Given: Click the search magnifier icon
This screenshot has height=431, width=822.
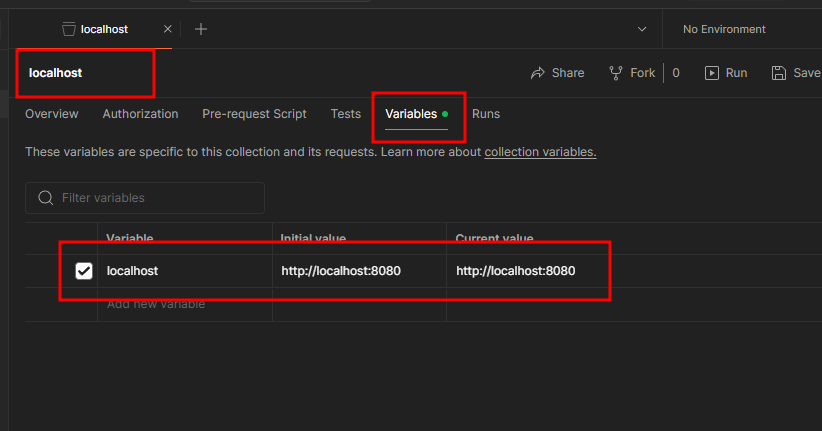Looking at the screenshot, I should pos(46,198).
